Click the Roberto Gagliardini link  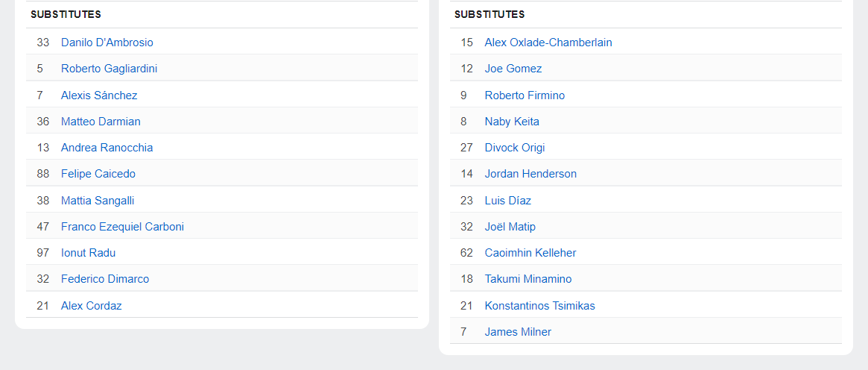[109, 69]
